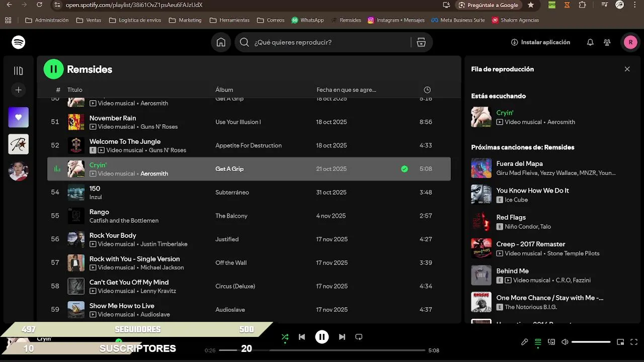Play November Rain track
This screenshot has height=362, width=644.
[113, 118]
